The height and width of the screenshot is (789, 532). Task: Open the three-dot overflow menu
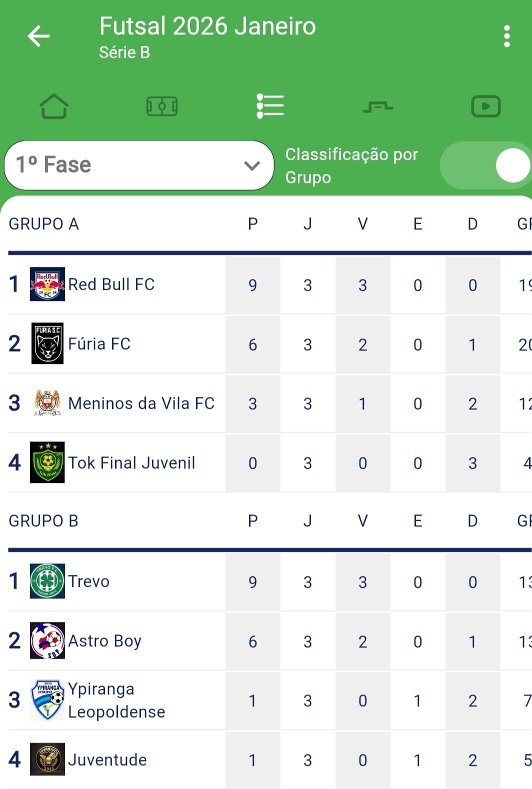[x=506, y=35]
